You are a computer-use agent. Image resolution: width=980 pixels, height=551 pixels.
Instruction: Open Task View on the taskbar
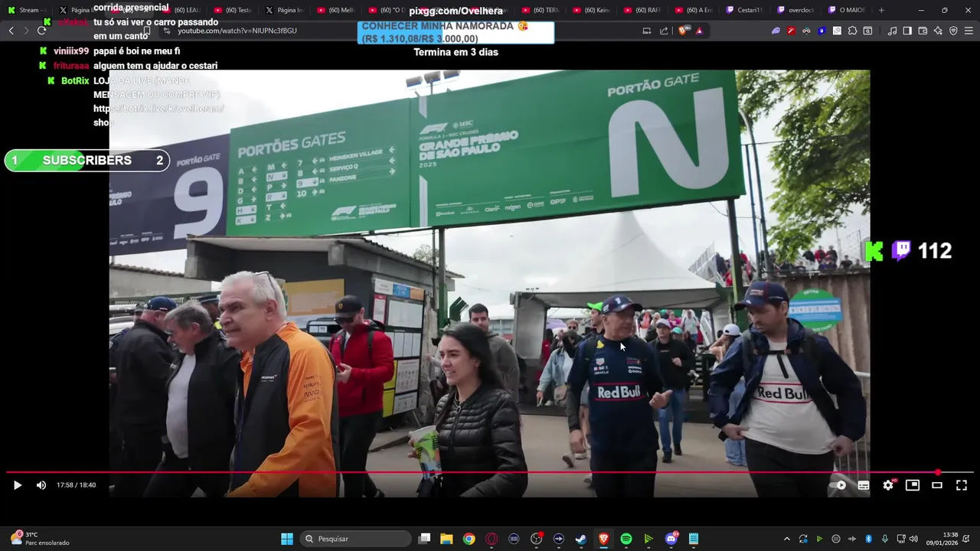pos(424,539)
